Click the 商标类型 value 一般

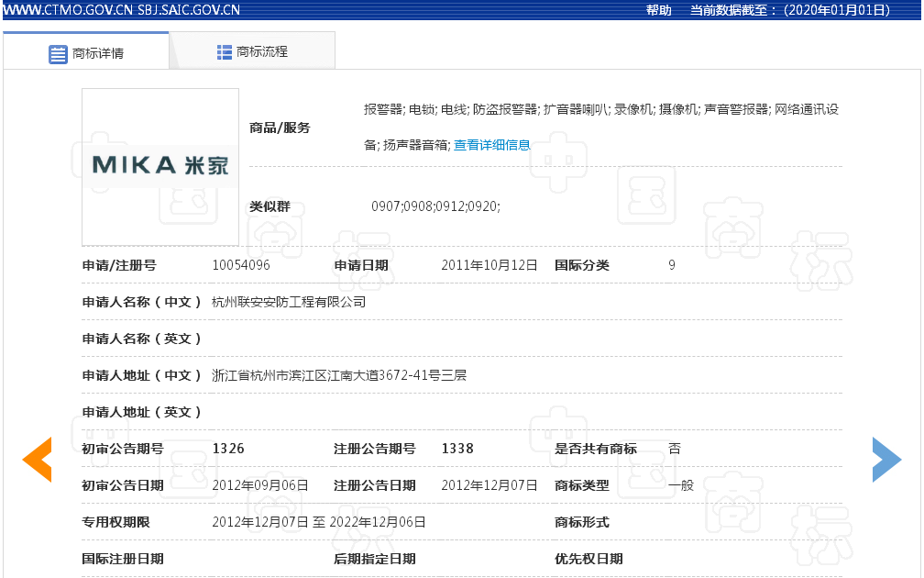tap(681, 485)
